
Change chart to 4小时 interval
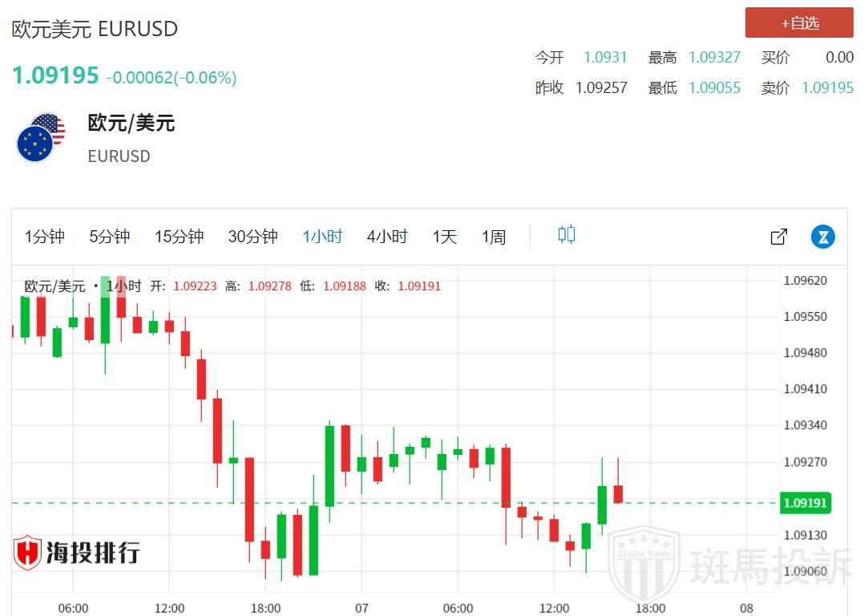(x=387, y=237)
